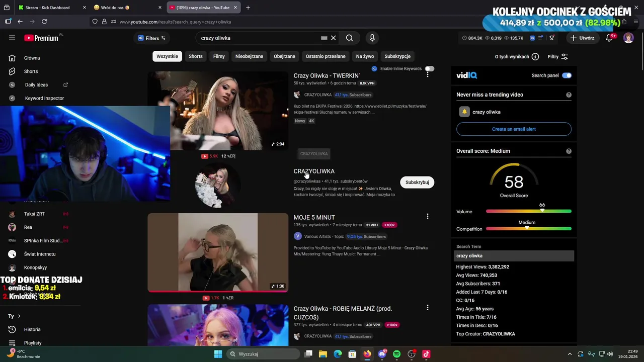Click the YouTube Premium logo
This screenshot has width=644, height=362.
coord(41,38)
